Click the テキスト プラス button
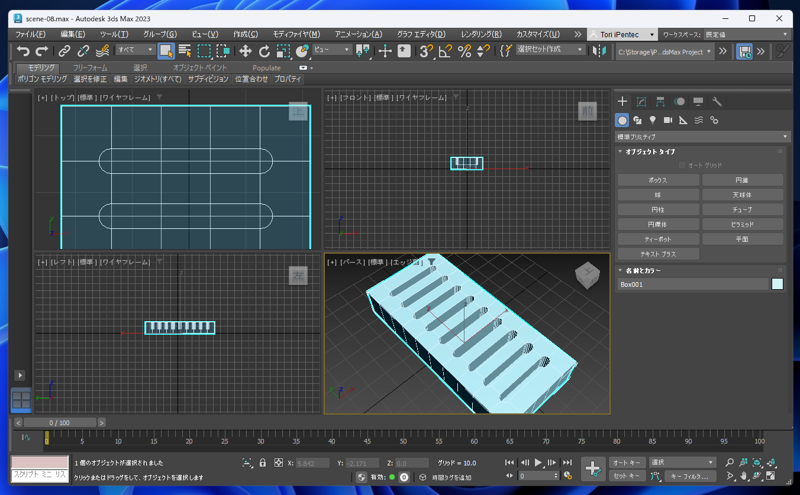Screen dimensions: 800x495 pyautogui.click(x=658, y=254)
